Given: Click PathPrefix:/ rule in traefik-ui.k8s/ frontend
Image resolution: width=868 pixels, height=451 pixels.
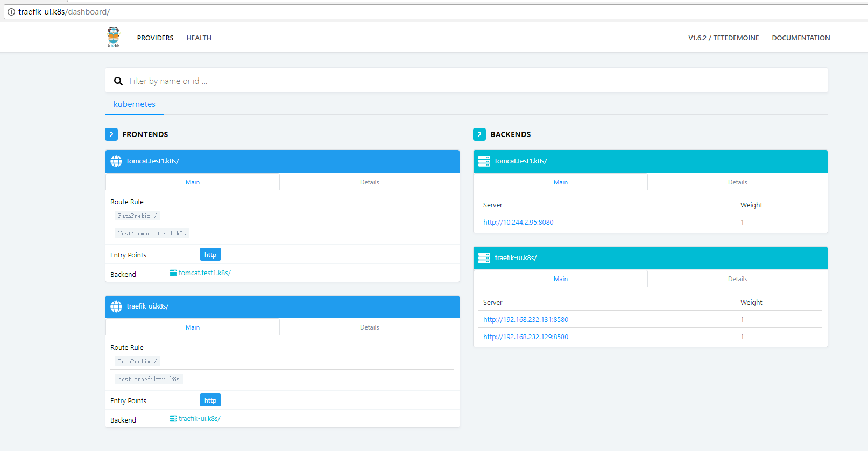Looking at the screenshot, I should click(138, 362).
